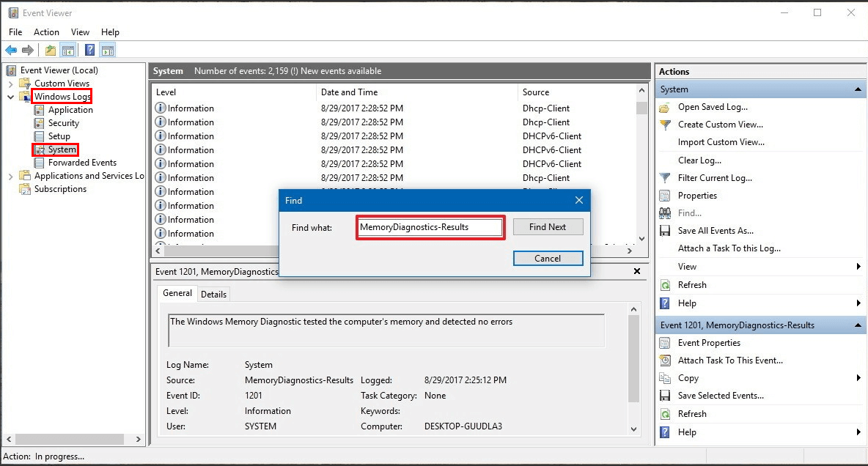Click the Find what text field
The image size is (868, 466).
430,227
